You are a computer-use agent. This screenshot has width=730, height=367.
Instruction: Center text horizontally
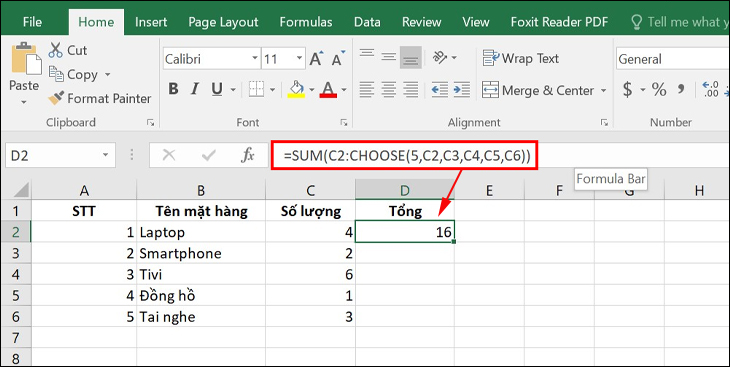point(388,89)
